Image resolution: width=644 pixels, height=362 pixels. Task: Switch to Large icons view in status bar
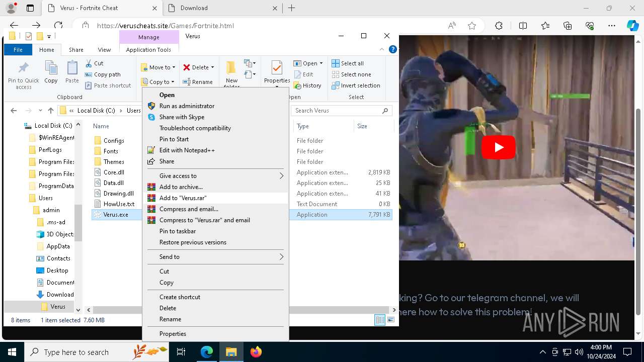point(391,320)
